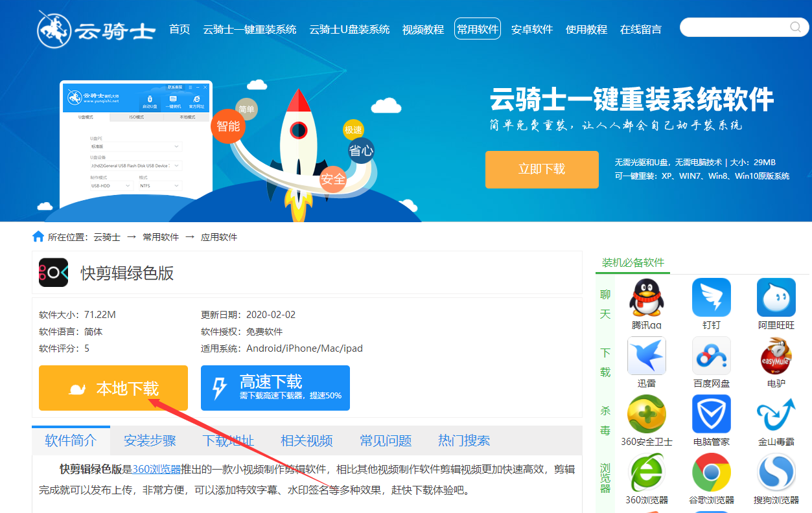Switch to the 安装步骤 tab
This screenshot has width=812, height=513.
pyautogui.click(x=150, y=440)
